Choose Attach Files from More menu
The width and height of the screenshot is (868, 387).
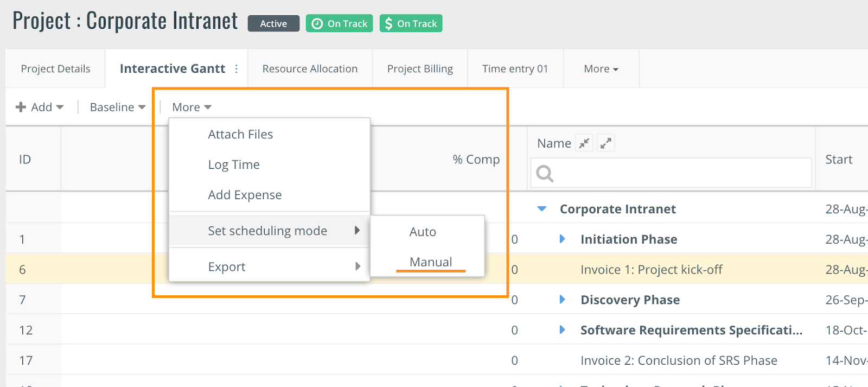(240, 135)
